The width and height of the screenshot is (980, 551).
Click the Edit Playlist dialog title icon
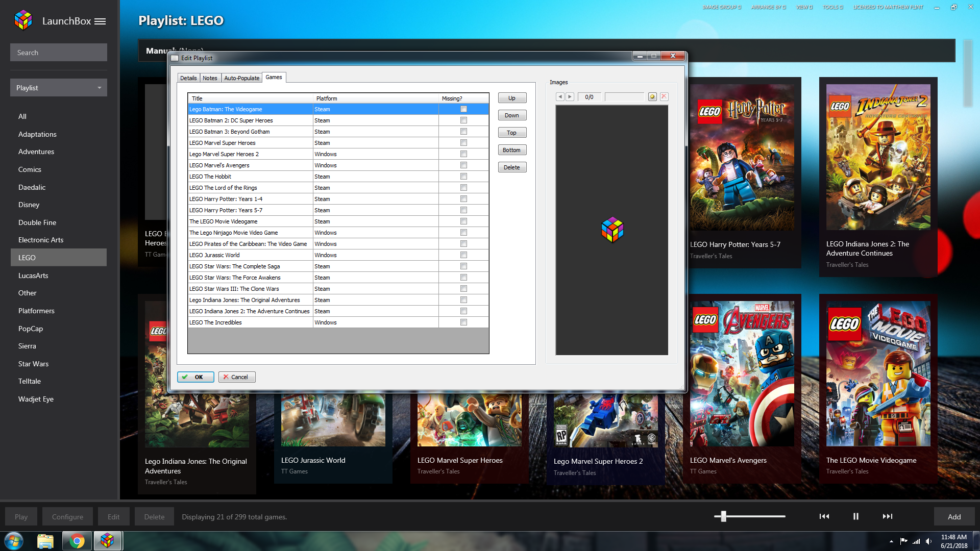tap(175, 58)
